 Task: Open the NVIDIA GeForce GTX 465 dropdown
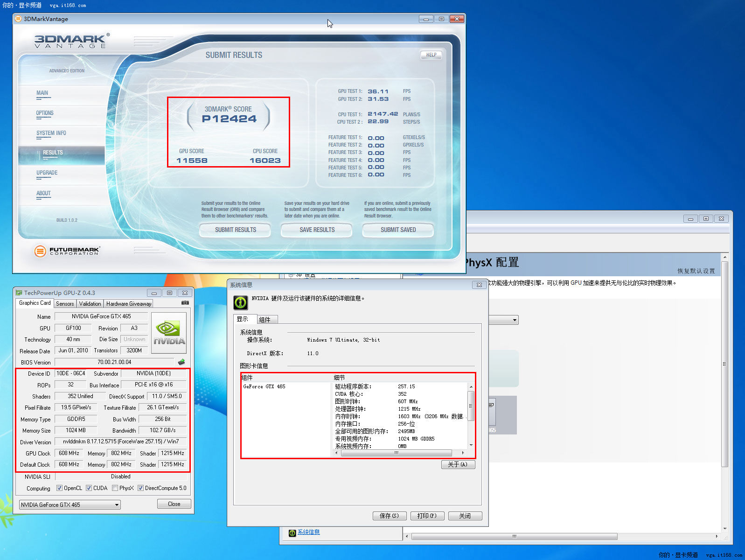tap(70, 504)
